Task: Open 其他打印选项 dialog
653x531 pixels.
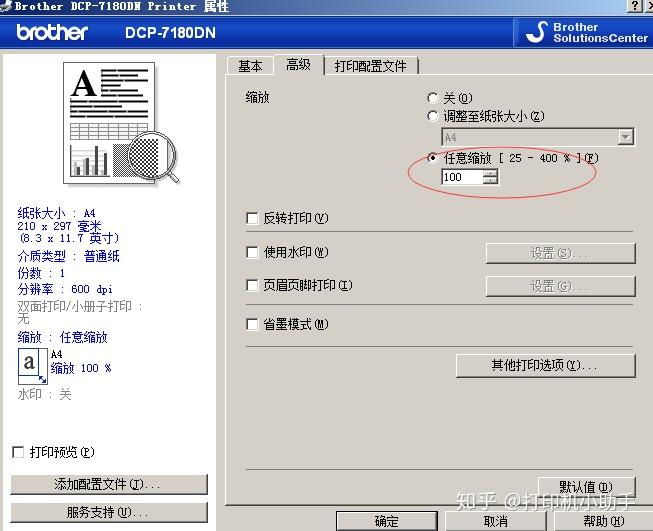Action: (x=546, y=366)
